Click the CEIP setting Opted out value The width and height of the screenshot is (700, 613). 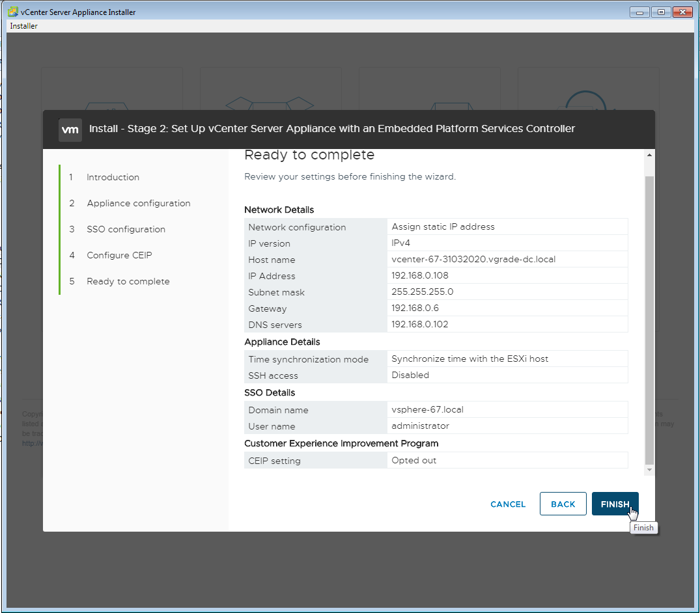point(413,460)
